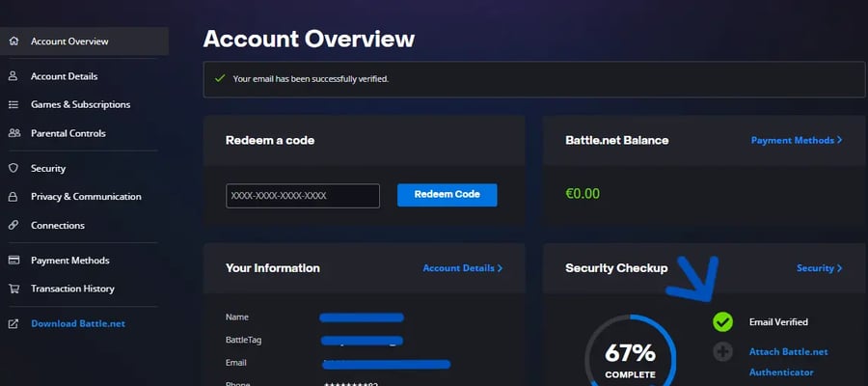The height and width of the screenshot is (386, 868).
Task: Click the Security Checkup heading
Action: [x=616, y=268]
